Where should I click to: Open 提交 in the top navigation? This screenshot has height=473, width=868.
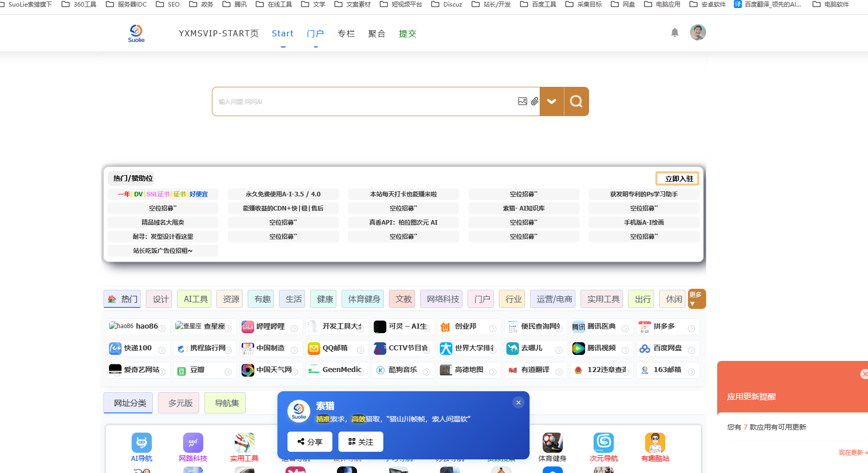click(408, 33)
